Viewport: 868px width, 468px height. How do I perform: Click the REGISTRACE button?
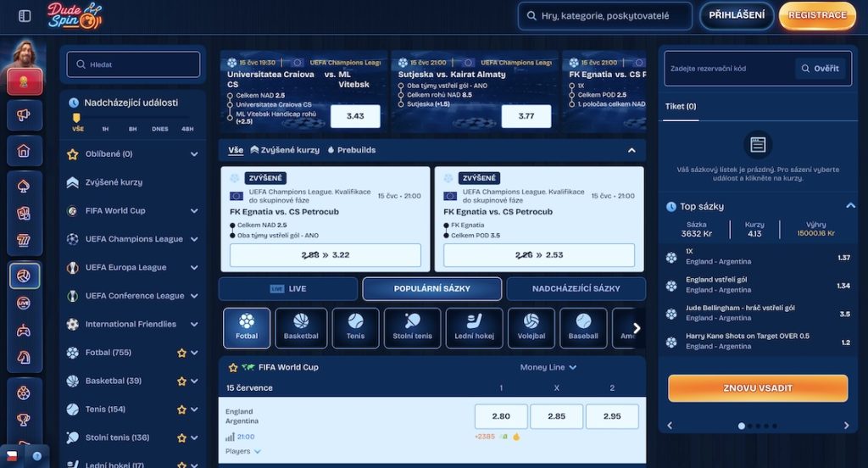[817, 15]
